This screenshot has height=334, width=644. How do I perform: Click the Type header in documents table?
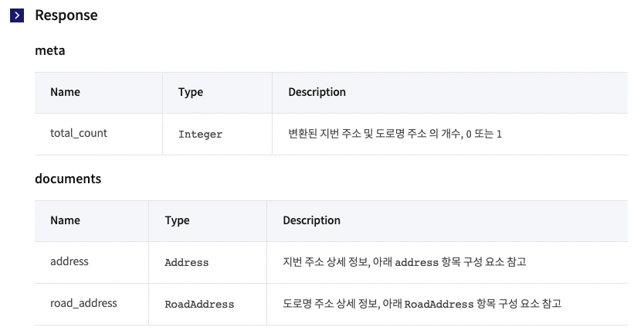(177, 220)
